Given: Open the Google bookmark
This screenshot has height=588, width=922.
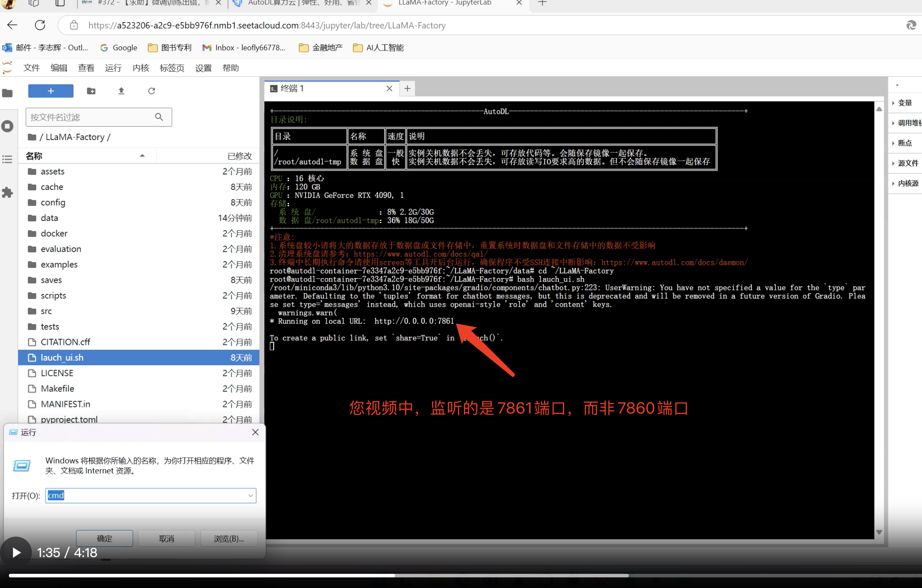Looking at the screenshot, I should click(119, 48).
